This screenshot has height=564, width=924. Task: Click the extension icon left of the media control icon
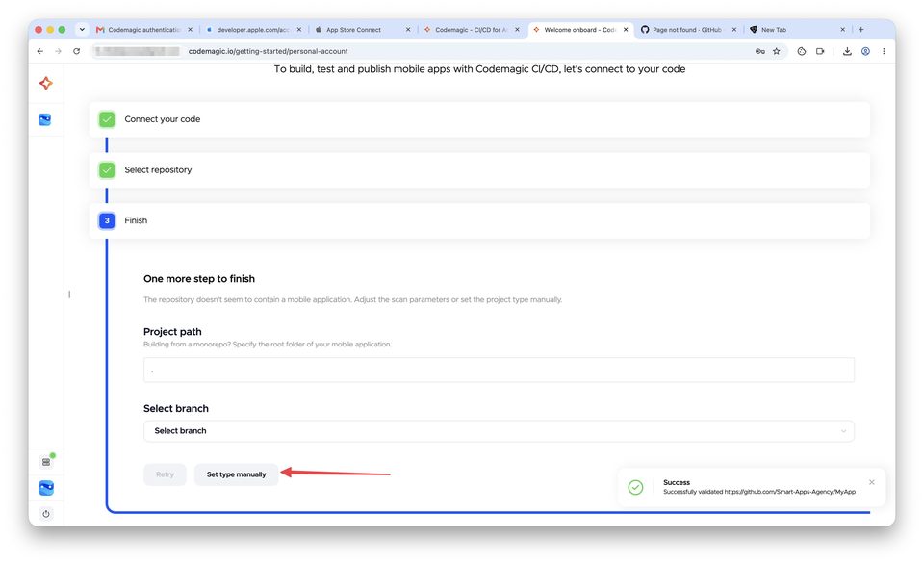(802, 51)
